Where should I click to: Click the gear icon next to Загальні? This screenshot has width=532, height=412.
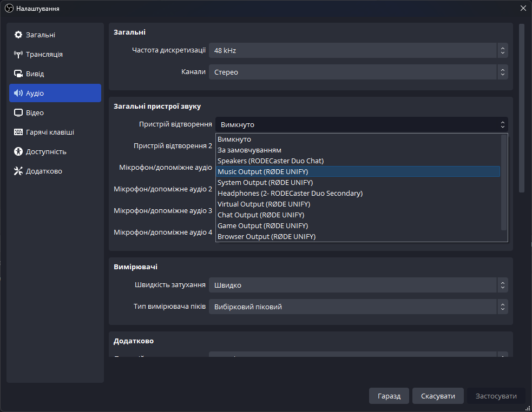point(18,35)
